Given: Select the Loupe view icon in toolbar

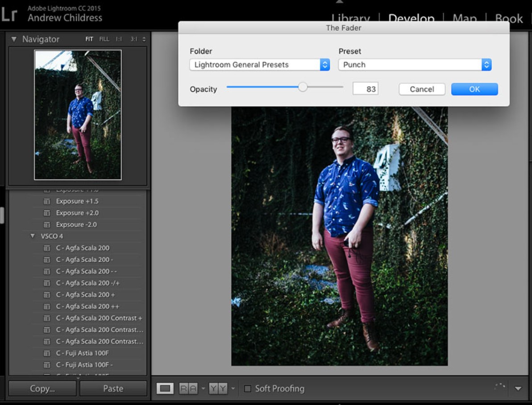Looking at the screenshot, I should tap(165, 388).
